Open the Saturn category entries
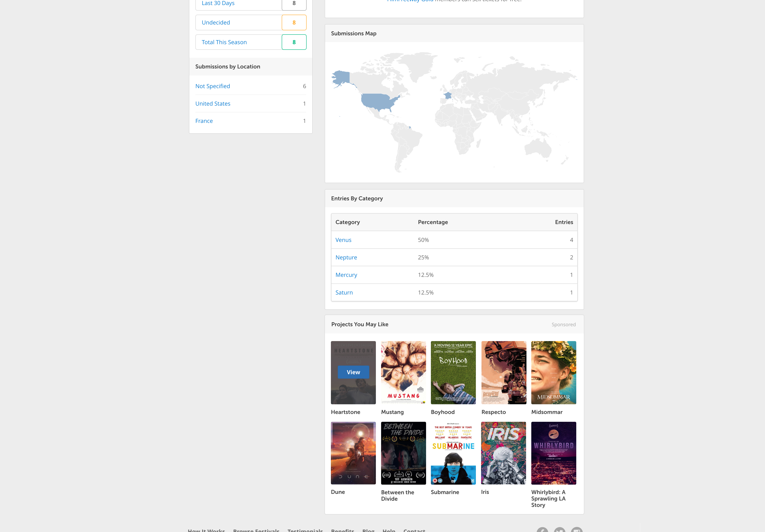The image size is (765, 532). pyautogui.click(x=344, y=292)
